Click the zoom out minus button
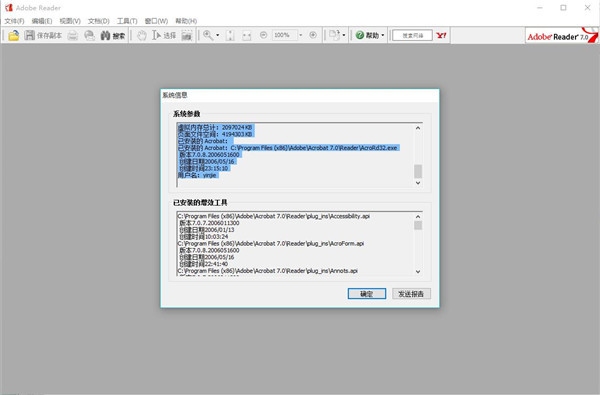The height and width of the screenshot is (395, 600). point(263,35)
